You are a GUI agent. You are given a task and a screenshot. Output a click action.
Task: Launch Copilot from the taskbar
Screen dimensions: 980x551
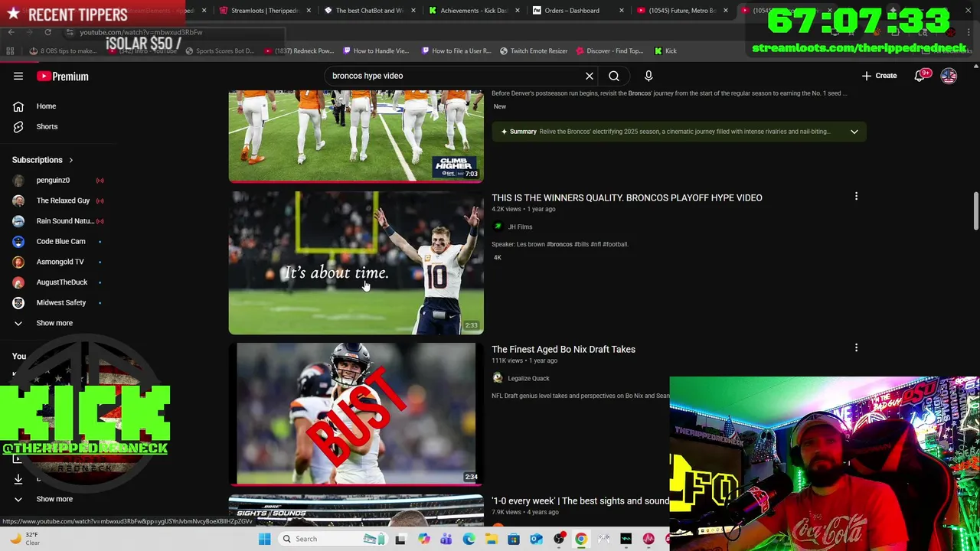424,539
